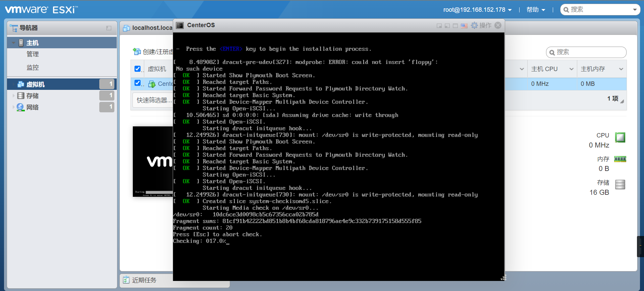The image size is (644, 291).
Task: Click the 近期任务 checklist icon
Action: point(126,280)
